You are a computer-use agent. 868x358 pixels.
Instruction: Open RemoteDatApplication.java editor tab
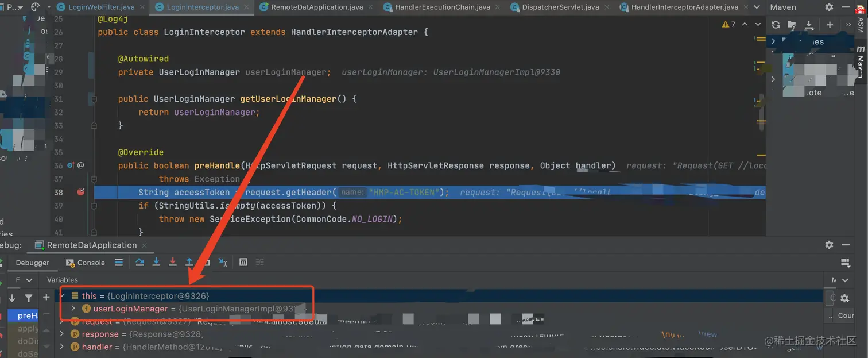(317, 7)
